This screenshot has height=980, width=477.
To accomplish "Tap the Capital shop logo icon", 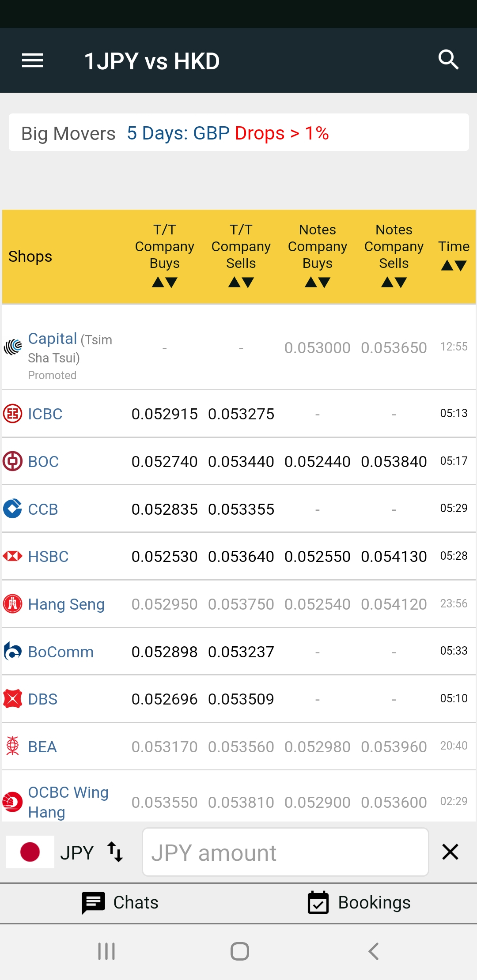I will [13, 347].
